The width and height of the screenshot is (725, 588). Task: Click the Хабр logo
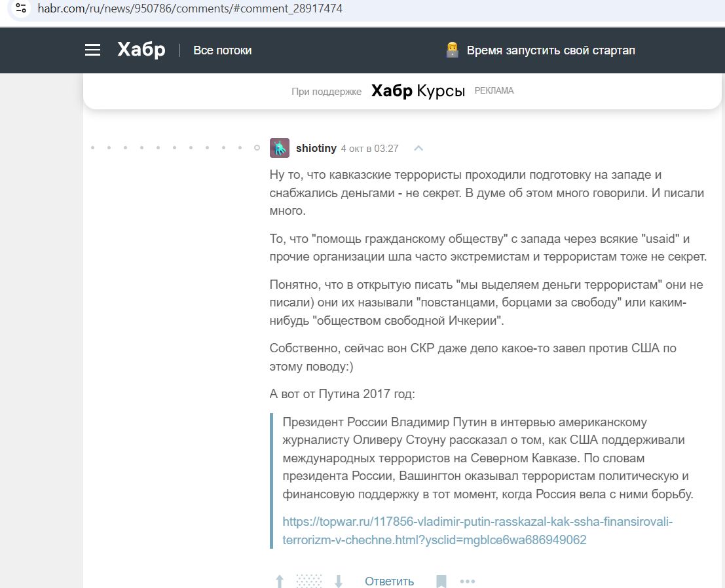[141, 50]
